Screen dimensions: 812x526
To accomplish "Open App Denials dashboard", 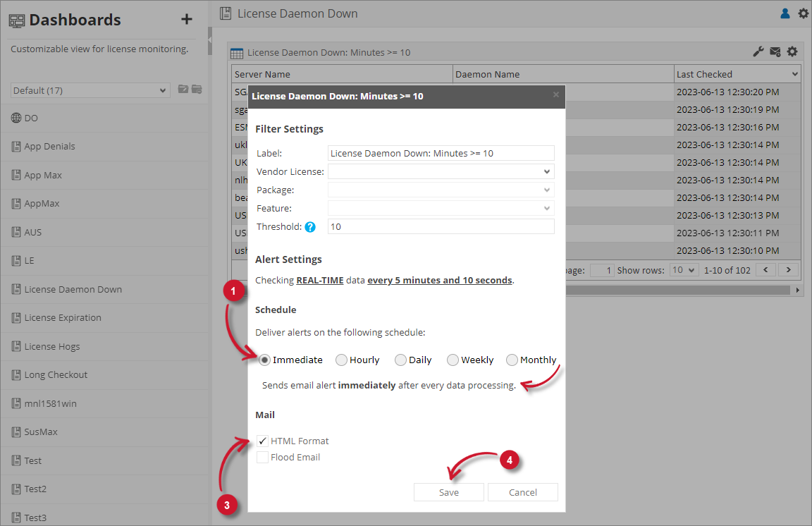I will 104,147.
